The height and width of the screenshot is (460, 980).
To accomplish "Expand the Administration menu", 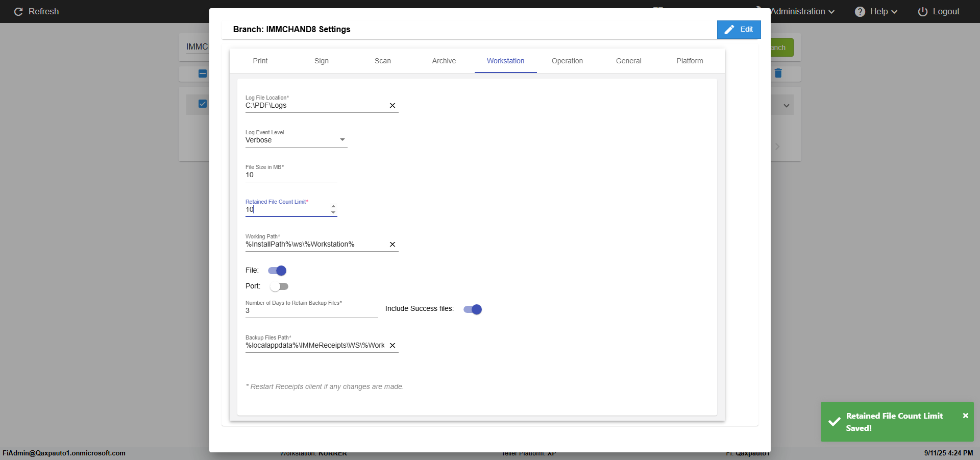I will click(x=802, y=11).
